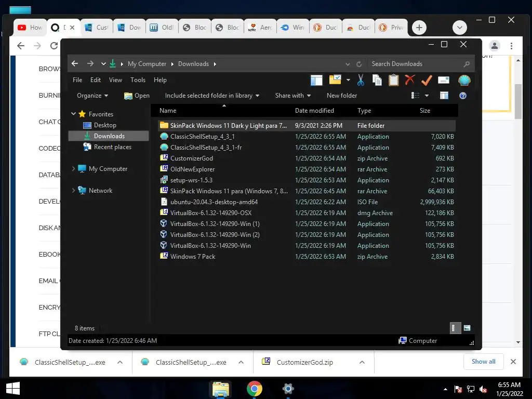Expand the Network tree node
This screenshot has height=399, width=532.
[x=73, y=190]
